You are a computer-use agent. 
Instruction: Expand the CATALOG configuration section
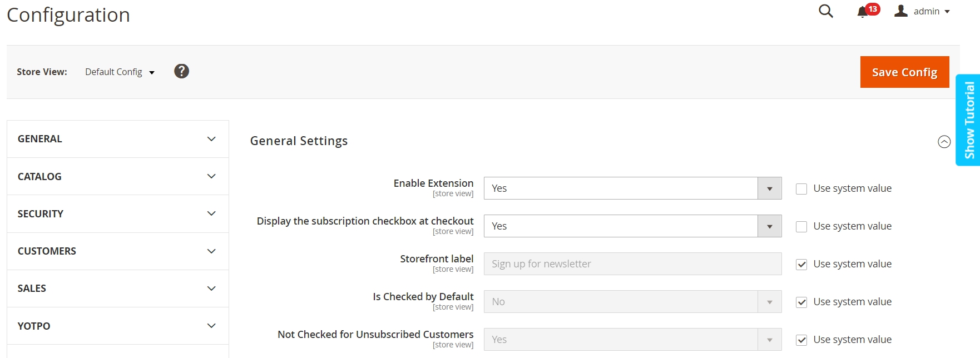pyautogui.click(x=118, y=176)
